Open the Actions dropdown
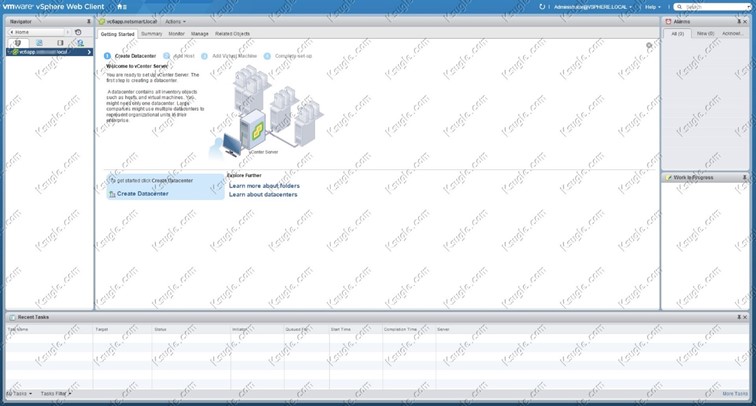The image size is (756, 406). 175,21
